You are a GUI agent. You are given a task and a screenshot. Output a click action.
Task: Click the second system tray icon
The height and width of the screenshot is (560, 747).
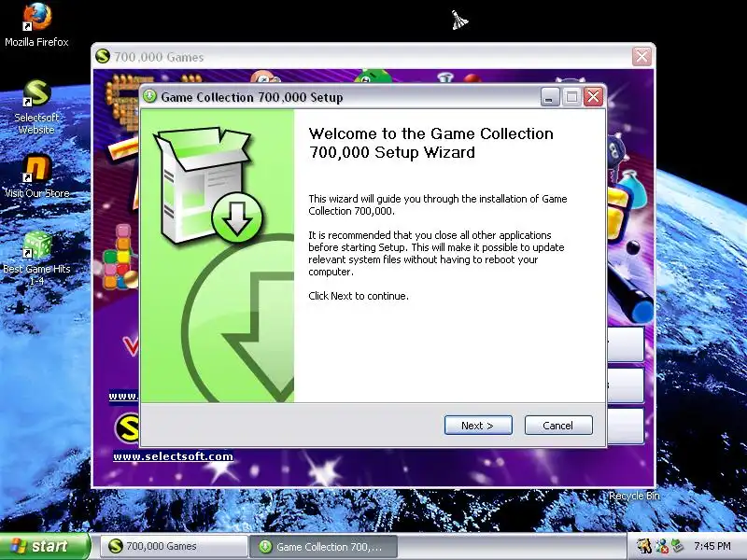click(661, 547)
